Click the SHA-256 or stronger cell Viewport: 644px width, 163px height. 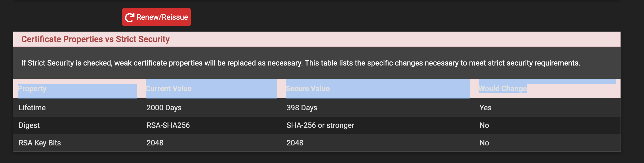[320, 125]
